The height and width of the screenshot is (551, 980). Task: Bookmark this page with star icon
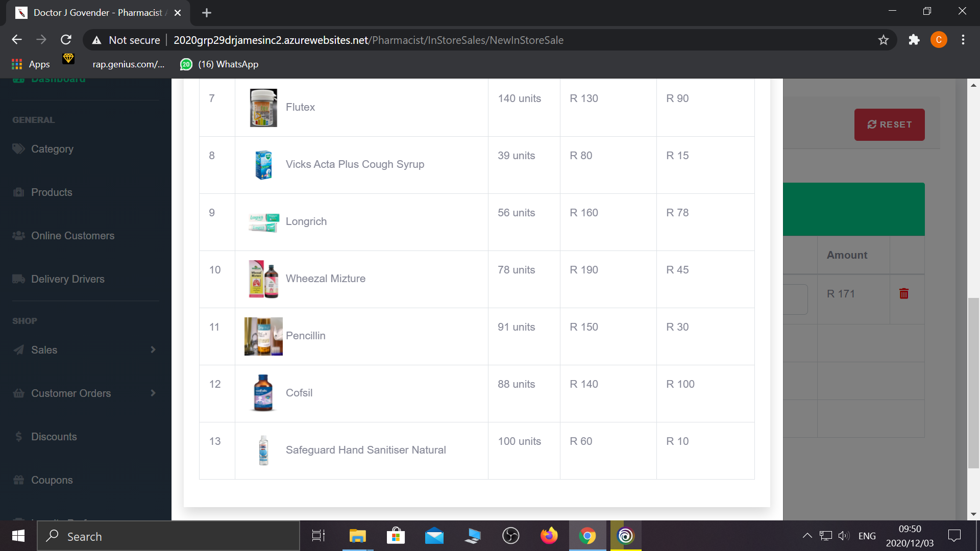coord(884,40)
